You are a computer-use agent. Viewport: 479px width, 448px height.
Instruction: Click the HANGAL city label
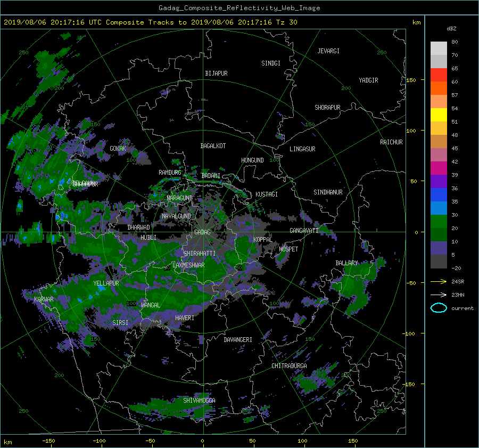click(x=151, y=305)
